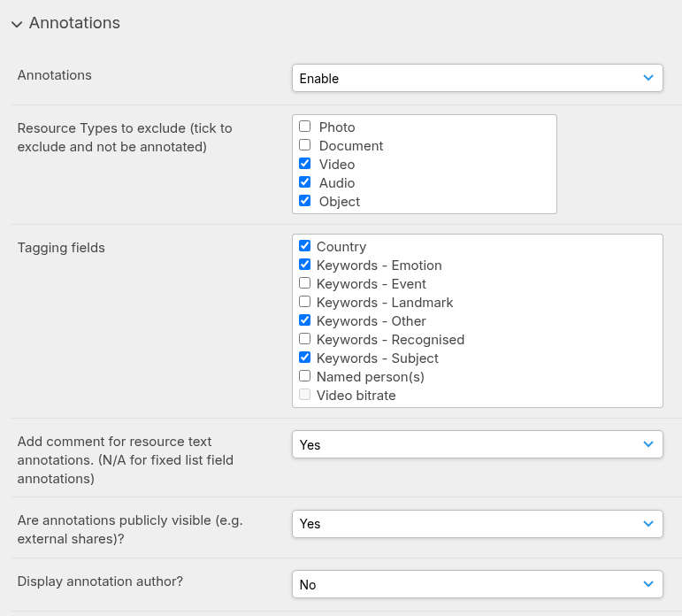This screenshot has height=616, width=682.
Task: Uncheck Keywords - Other tagging field
Action: click(305, 320)
